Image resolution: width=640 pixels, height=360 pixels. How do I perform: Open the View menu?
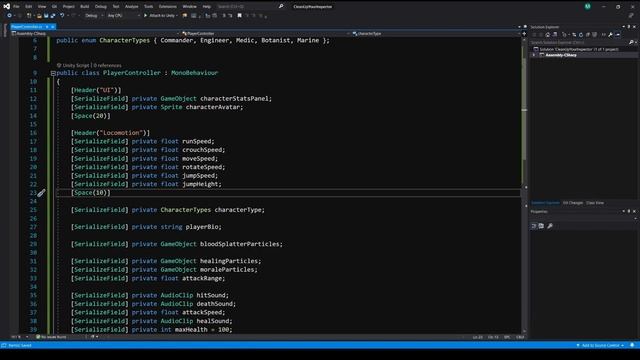coord(42,7)
